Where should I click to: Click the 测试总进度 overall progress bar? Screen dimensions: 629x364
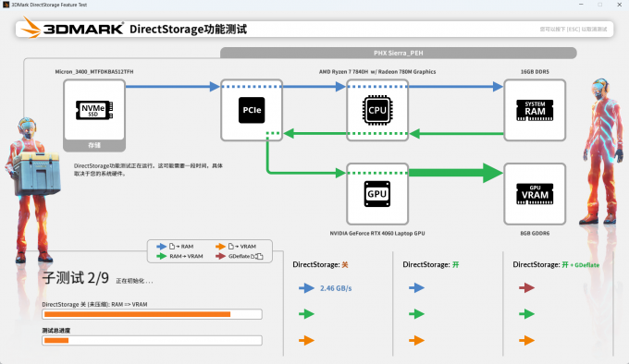pos(152,340)
